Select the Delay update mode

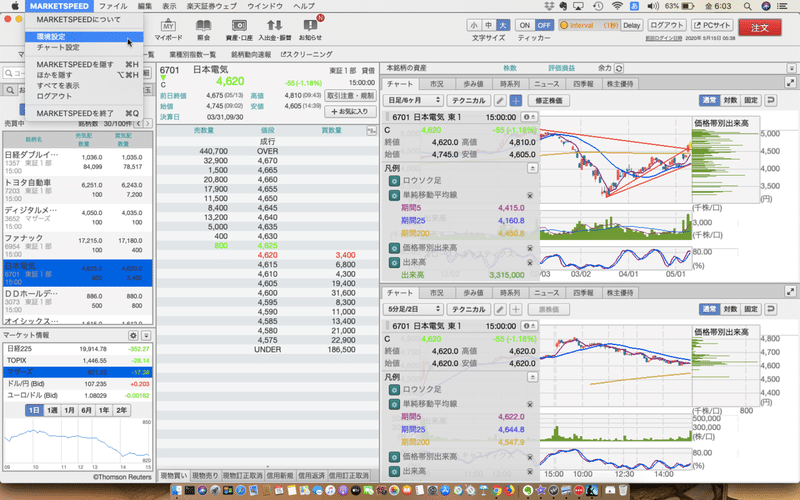(631, 25)
